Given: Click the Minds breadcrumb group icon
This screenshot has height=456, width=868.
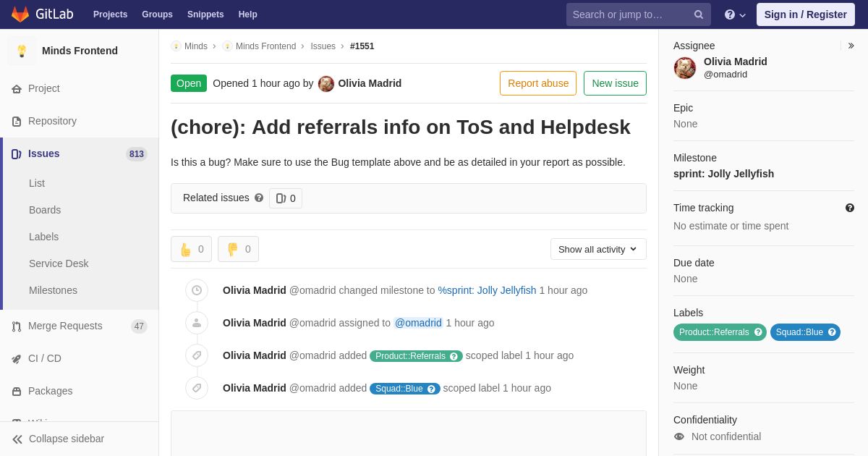Looking at the screenshot, I should 176,46.
